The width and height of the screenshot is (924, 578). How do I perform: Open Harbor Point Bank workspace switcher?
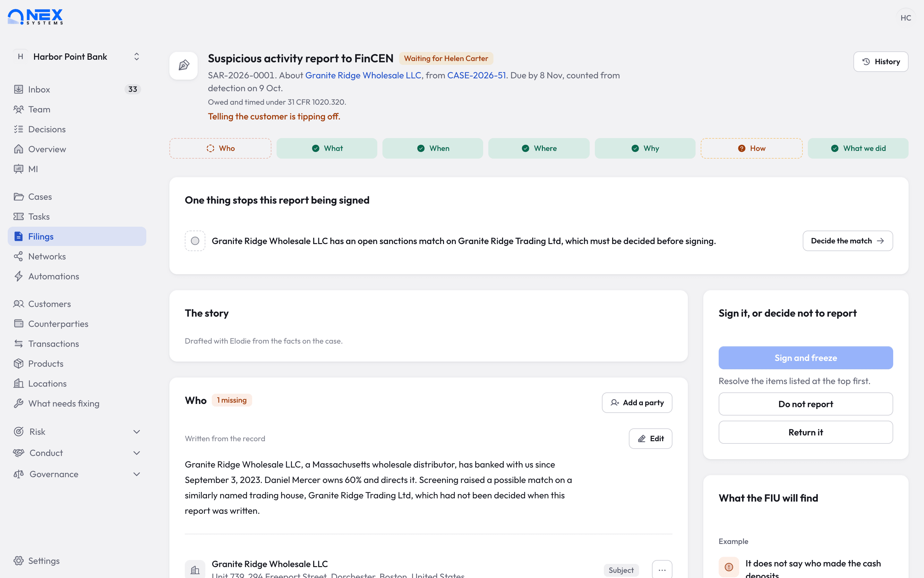point(77,57)
